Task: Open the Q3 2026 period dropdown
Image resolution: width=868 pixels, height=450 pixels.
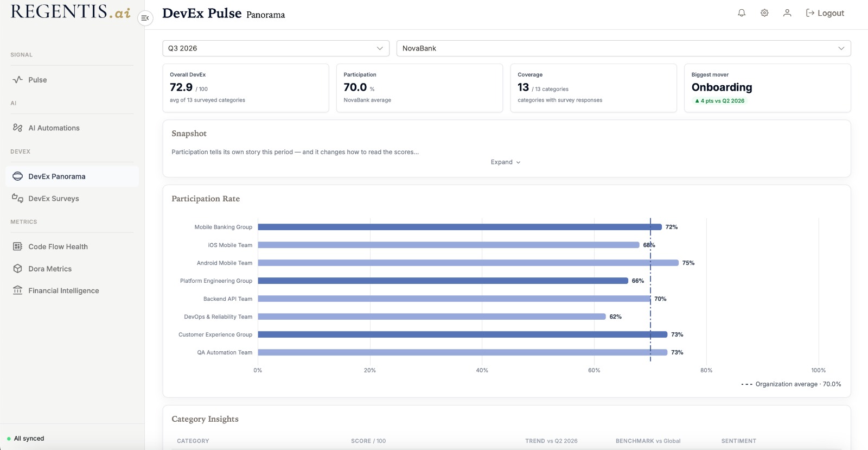Action: pyautogui.click(x=276, y=48)
